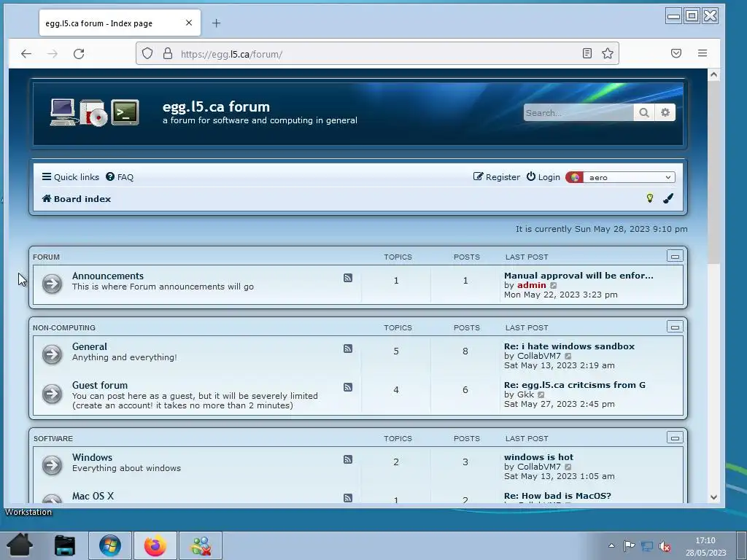
Task: Open advanced search gear icon
Action: 665,112
